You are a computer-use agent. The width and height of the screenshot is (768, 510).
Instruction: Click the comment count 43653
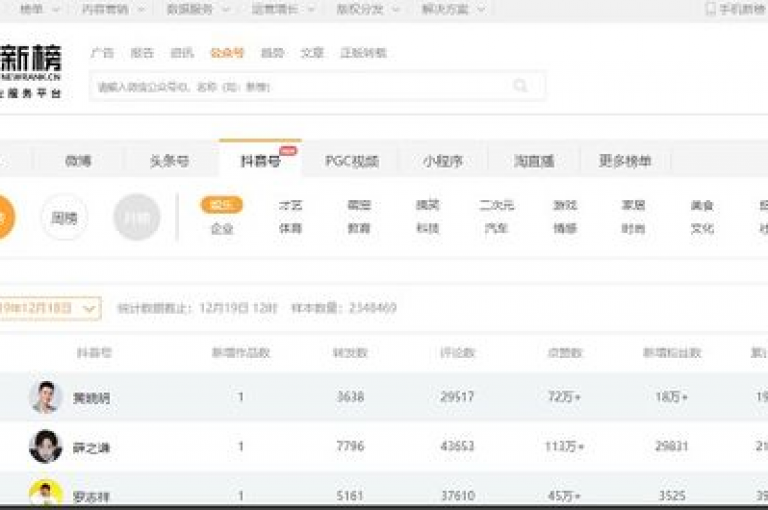tap(457, 446)
